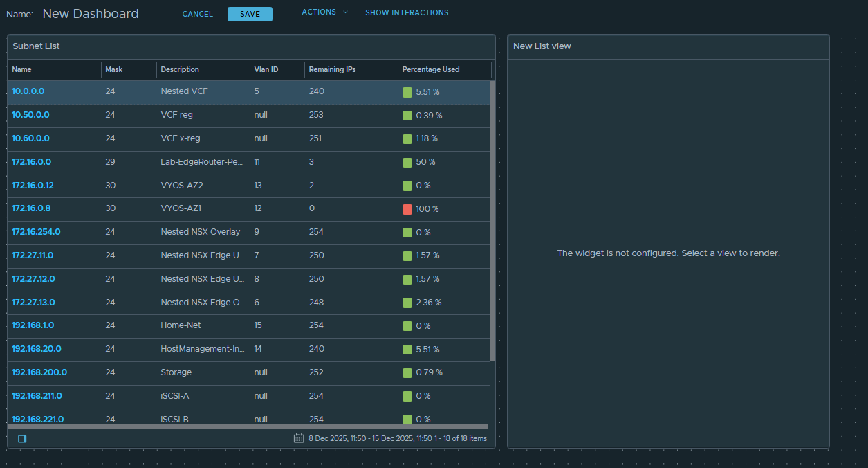Screen dimensions: 868x468
Task: Click the Show Interactions button
Action: pyautogui.click(x=407, y=12)
